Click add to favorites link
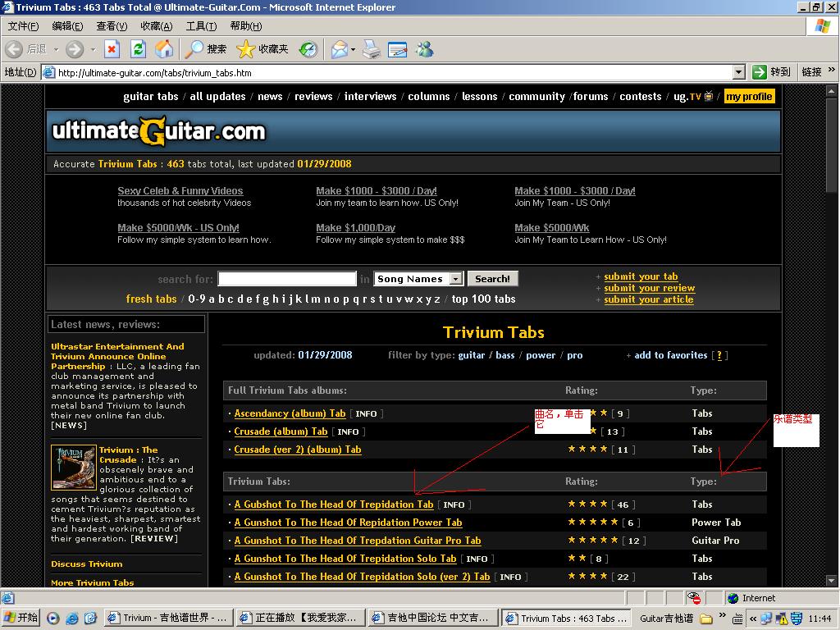 click(x=671, y=355)
